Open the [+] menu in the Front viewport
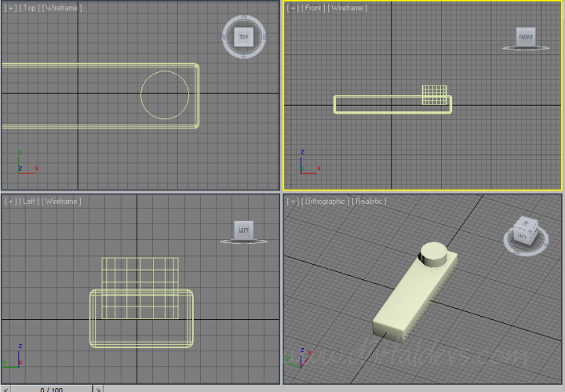 click(292, 8)
